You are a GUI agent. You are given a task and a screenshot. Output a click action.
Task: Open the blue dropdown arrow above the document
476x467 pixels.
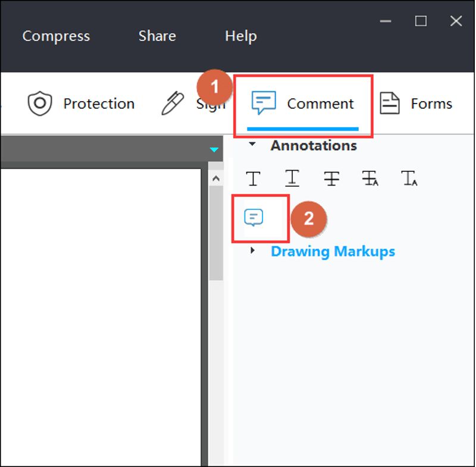[214, 150]
